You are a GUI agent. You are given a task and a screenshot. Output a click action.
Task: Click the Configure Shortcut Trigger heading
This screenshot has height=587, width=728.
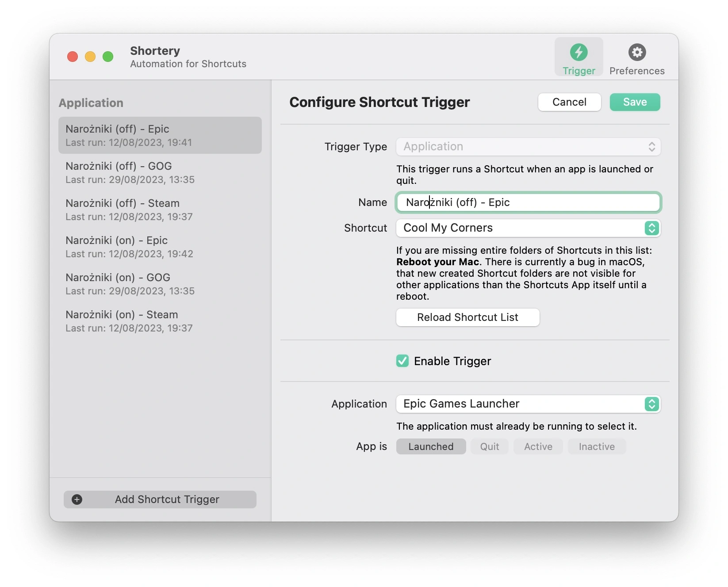coord(379,102)
